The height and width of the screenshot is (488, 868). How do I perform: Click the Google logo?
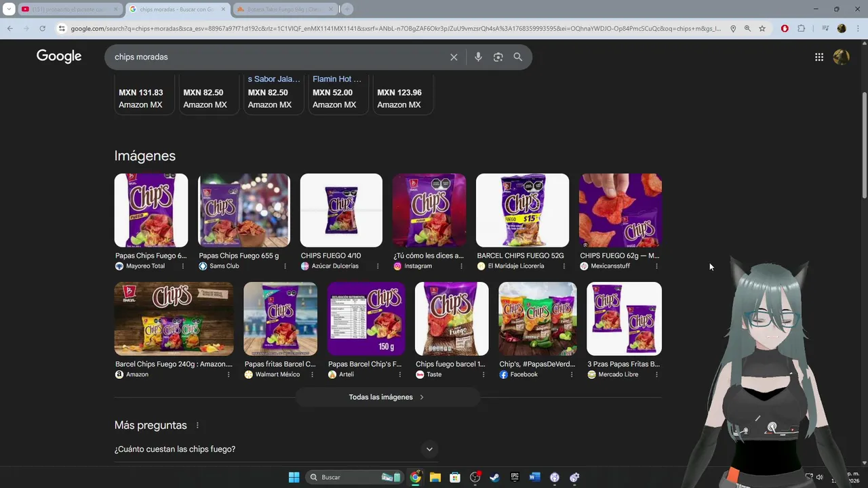coord(59,56)
